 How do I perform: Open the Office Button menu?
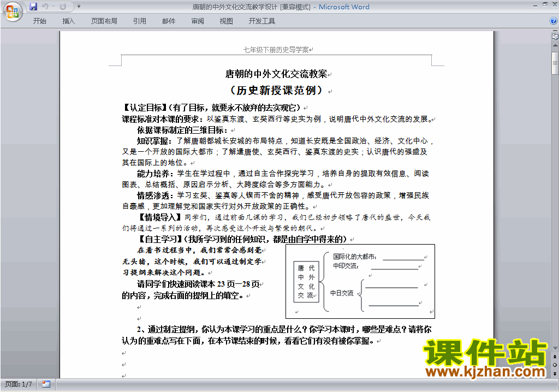point(13,11)
